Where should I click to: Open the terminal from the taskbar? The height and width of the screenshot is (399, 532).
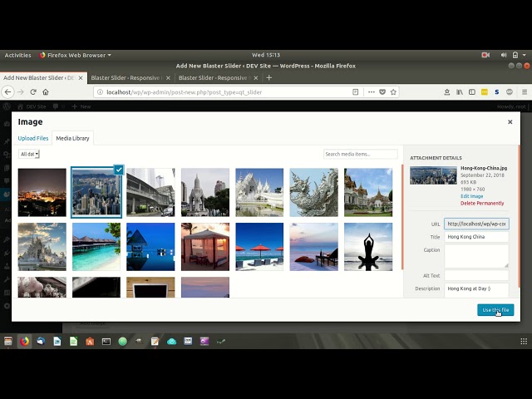(x=106, y=341)
